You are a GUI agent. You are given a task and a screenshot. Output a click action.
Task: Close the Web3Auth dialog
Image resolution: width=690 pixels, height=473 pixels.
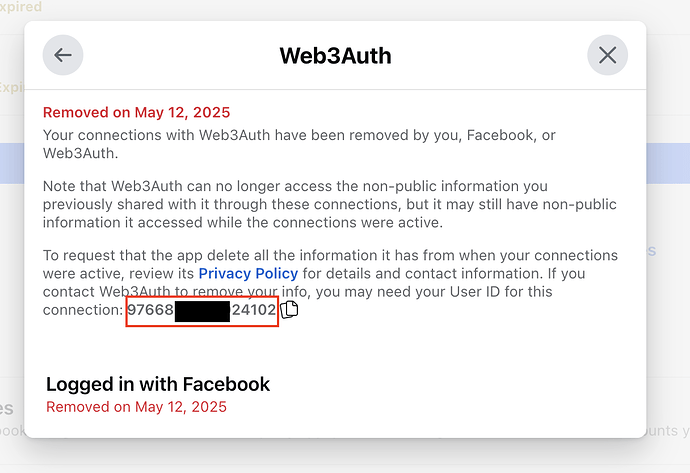click(x=607, y=55)
